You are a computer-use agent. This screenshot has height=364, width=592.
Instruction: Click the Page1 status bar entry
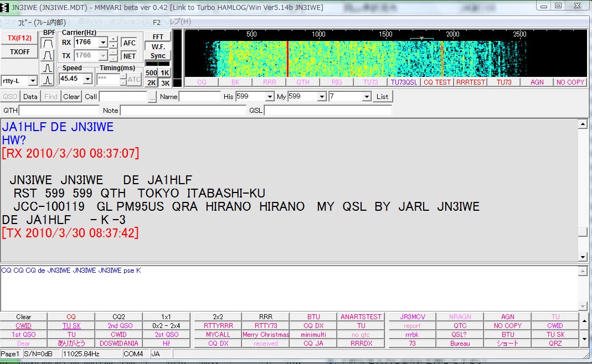click(x=10, y=354)
